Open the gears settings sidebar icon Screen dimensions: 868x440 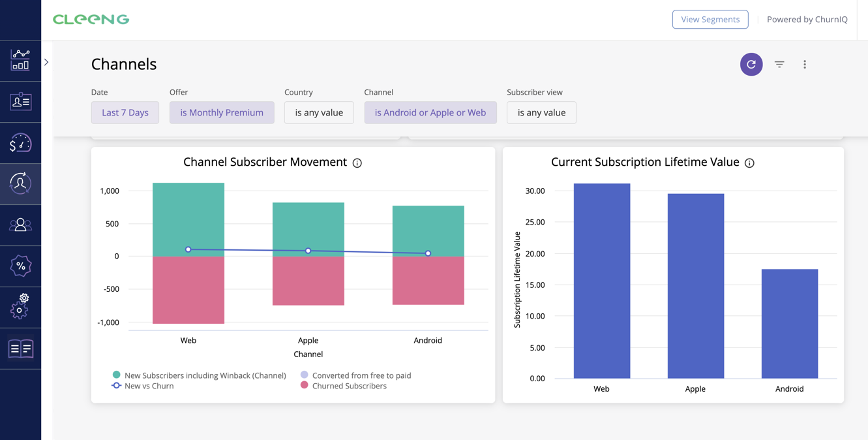[x=20, y=306]
